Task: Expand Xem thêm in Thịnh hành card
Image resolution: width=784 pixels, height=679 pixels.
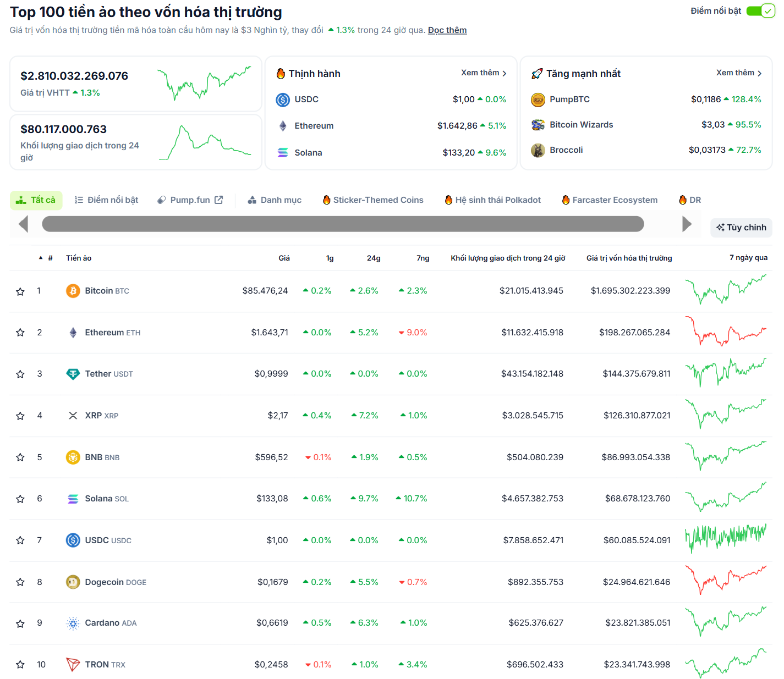Action: click(484, 73)
